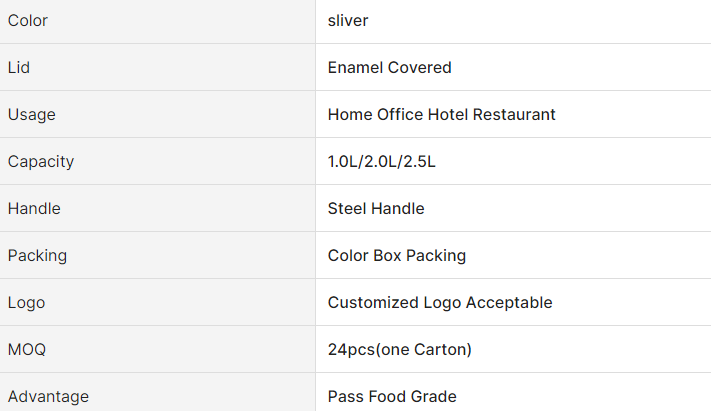
Task: Click the Usage row label
Action: [32, 115]
